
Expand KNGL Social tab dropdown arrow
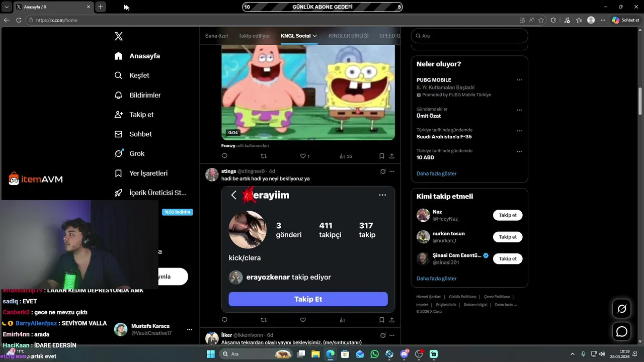point(315,36)
